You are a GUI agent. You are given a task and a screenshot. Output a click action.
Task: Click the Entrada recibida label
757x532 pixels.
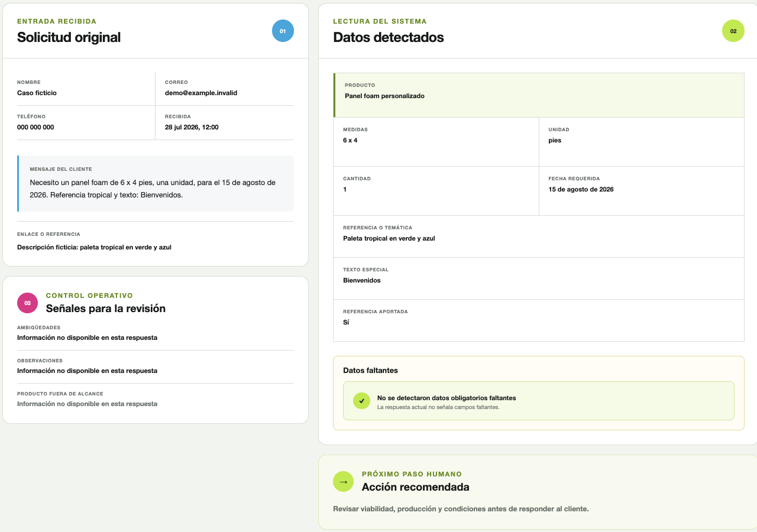coord(57,21)
